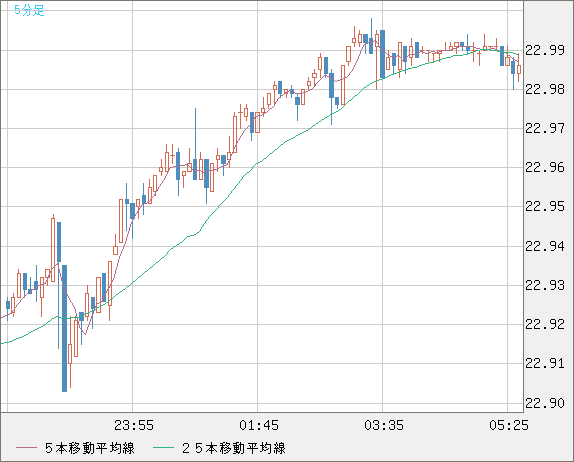Select the 22.99 price axis label
This screenshot has height=462, width=574.
tap(545, 50)
